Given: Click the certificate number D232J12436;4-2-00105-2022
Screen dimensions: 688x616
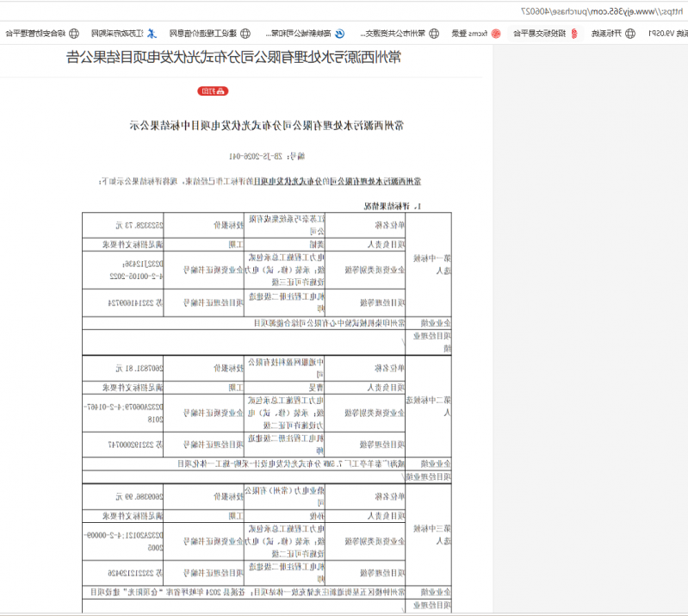Looking at the screenshot, I should pyautogui.click(x=136, y=270).
